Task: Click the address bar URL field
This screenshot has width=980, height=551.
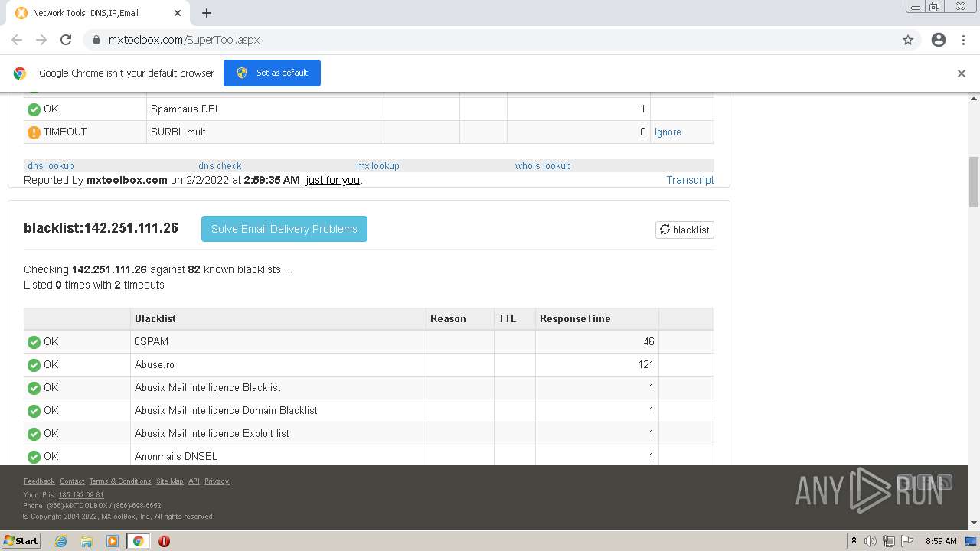Action: 490,40
